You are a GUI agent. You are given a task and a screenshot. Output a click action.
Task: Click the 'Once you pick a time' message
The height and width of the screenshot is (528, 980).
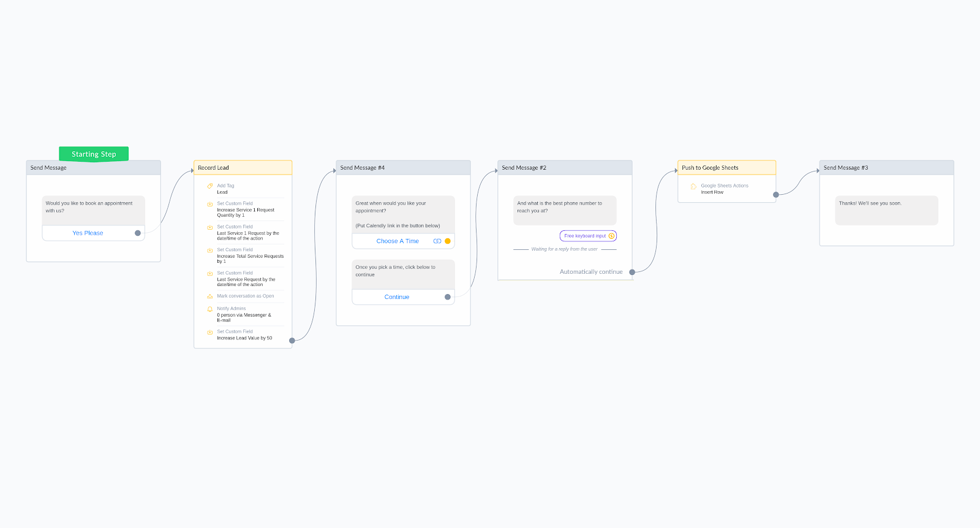tap(403, 274)
